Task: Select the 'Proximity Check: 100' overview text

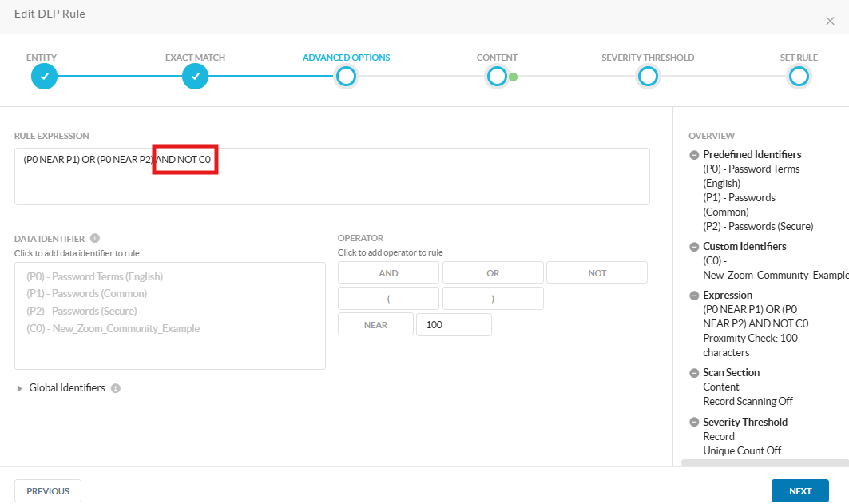Action: (750, 339)
